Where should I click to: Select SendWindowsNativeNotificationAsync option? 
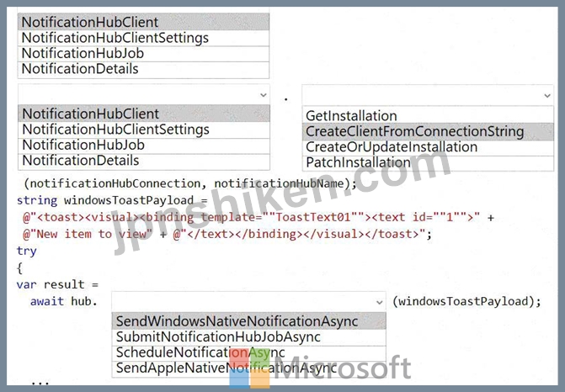tap(248, 321)
